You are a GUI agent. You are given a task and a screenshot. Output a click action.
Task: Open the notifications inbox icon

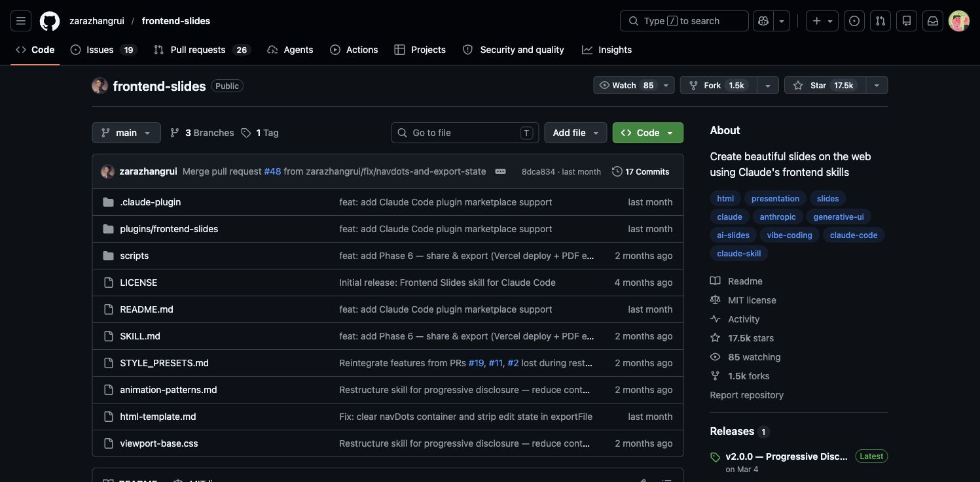[933, 21]
